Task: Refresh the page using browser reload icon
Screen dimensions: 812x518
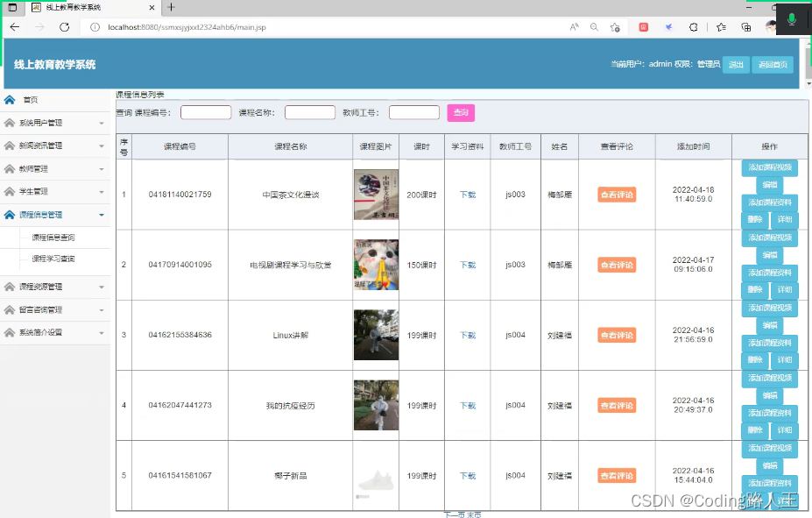Action: (64, 27)
